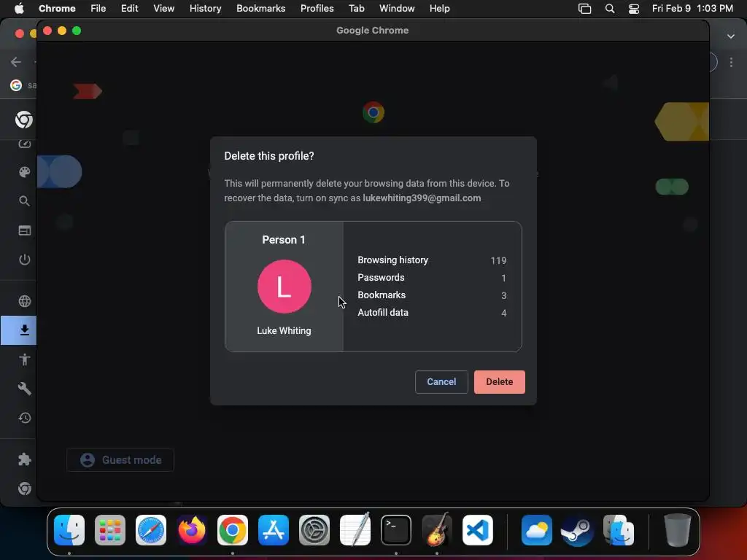
Task: Open GarageBand from the Dock
Action: 437,530
